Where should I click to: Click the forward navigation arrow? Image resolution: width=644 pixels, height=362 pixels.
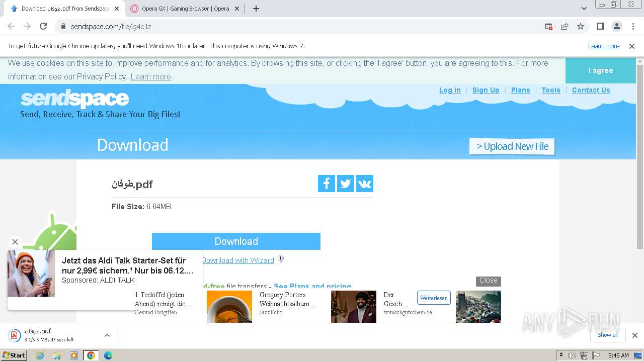[x=27, y=27]
